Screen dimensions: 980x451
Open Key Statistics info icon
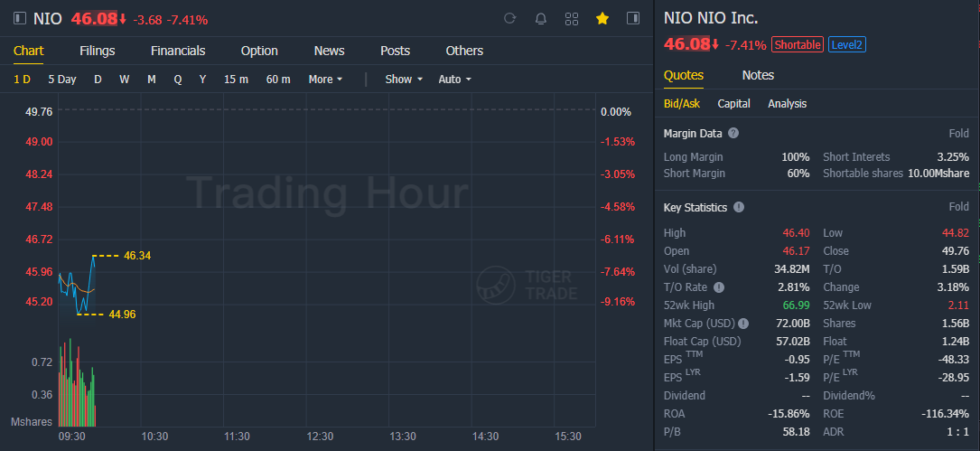[738, 207]
